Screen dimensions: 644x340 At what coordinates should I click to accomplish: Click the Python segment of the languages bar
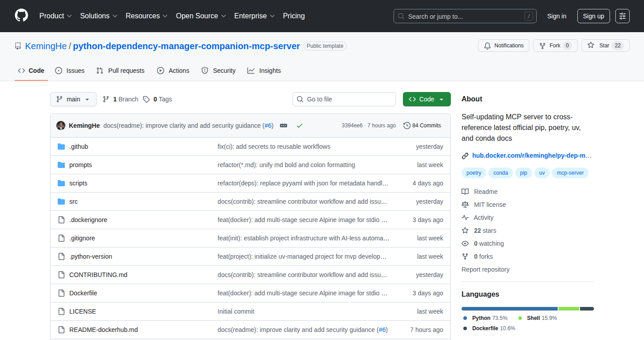coord(509,309)
